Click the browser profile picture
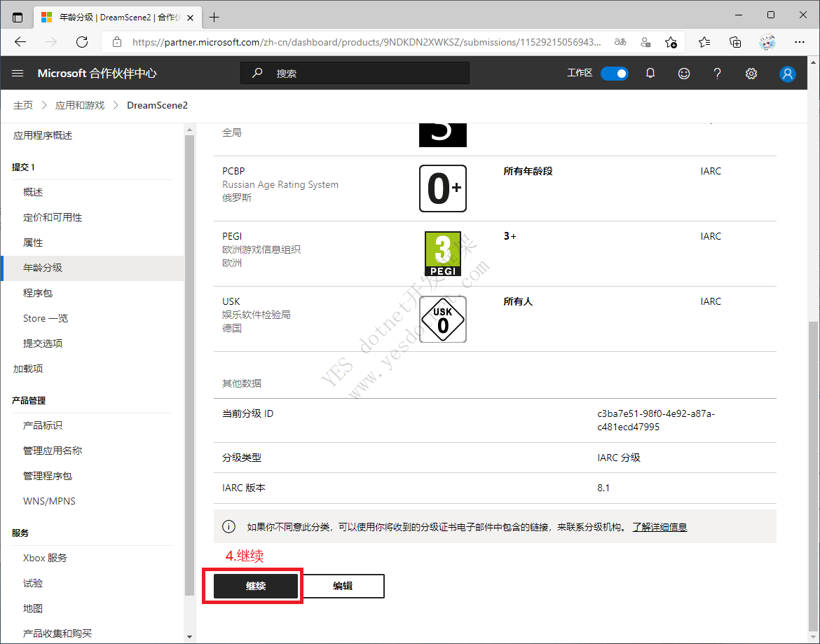820x644 pixels. 767,42
